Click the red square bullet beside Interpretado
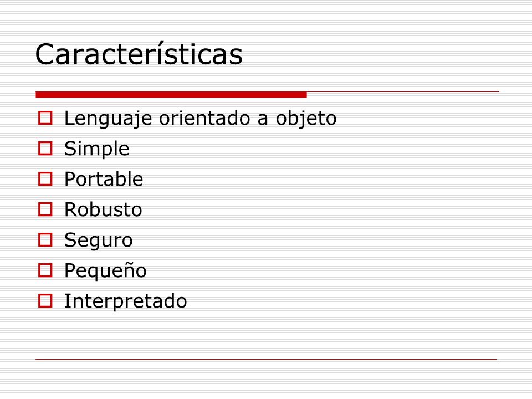The height and width of the screenshot is (399, 532). (x=45, y=301)
